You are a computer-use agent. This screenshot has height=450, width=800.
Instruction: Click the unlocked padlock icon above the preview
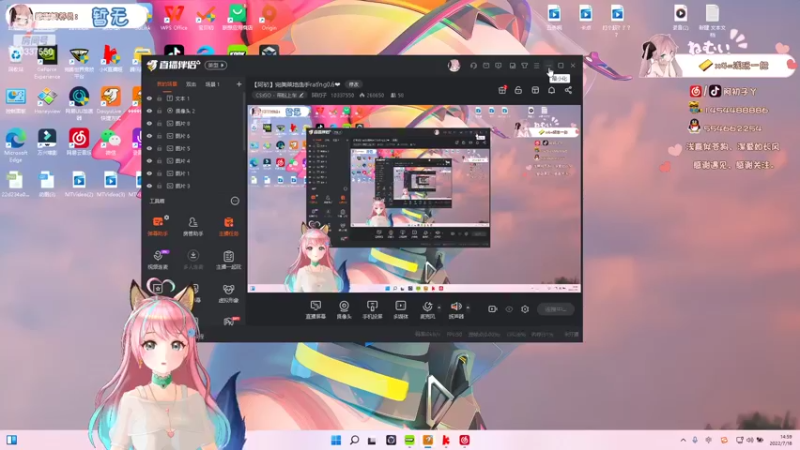(x=518, y=90)
